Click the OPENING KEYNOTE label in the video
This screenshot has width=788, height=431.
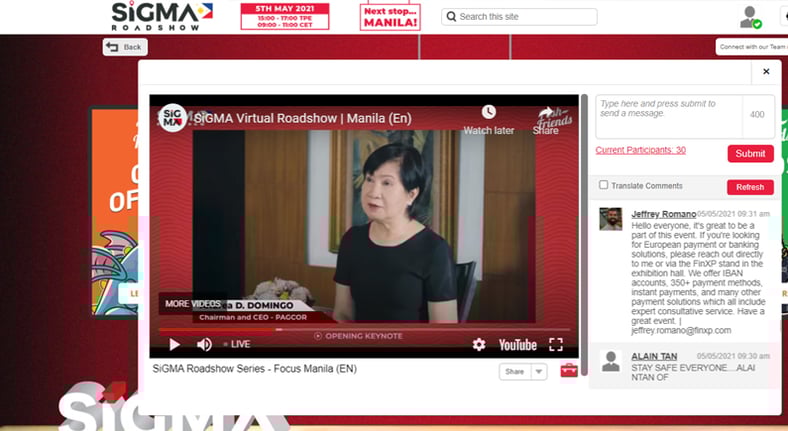358,336
